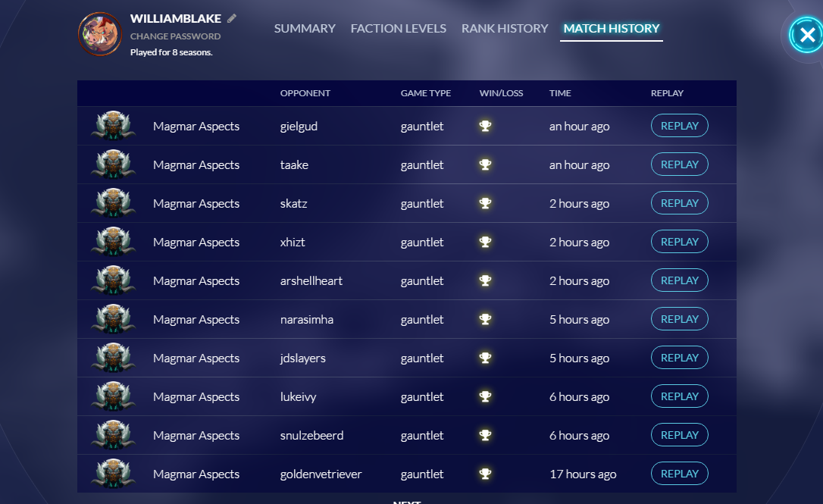
Task: Click opponent name snulzebeerd
Action: pos(311,436)
